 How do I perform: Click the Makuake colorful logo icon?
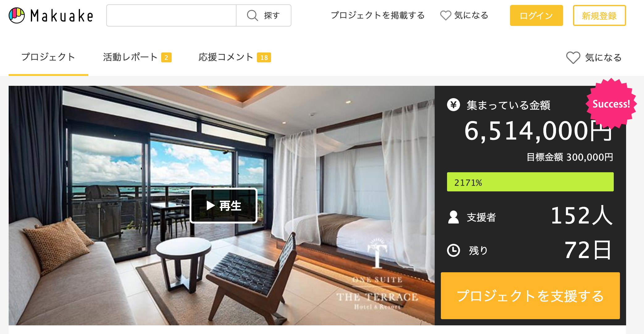click(x=17, y=15)
